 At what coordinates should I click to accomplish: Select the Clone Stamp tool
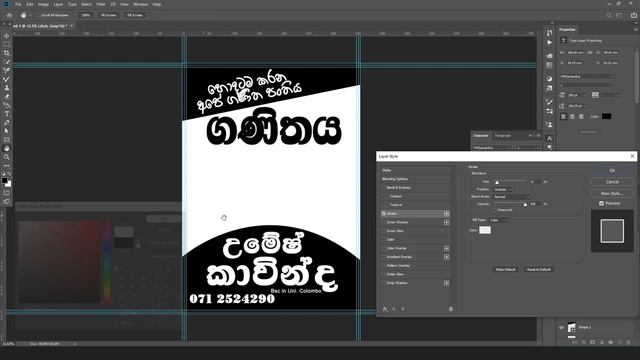(7, 88)
